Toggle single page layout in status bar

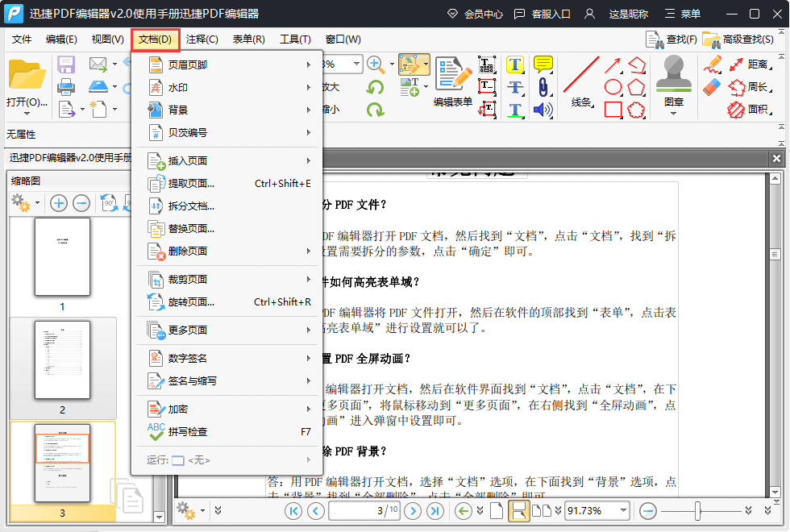pos(497,510)
